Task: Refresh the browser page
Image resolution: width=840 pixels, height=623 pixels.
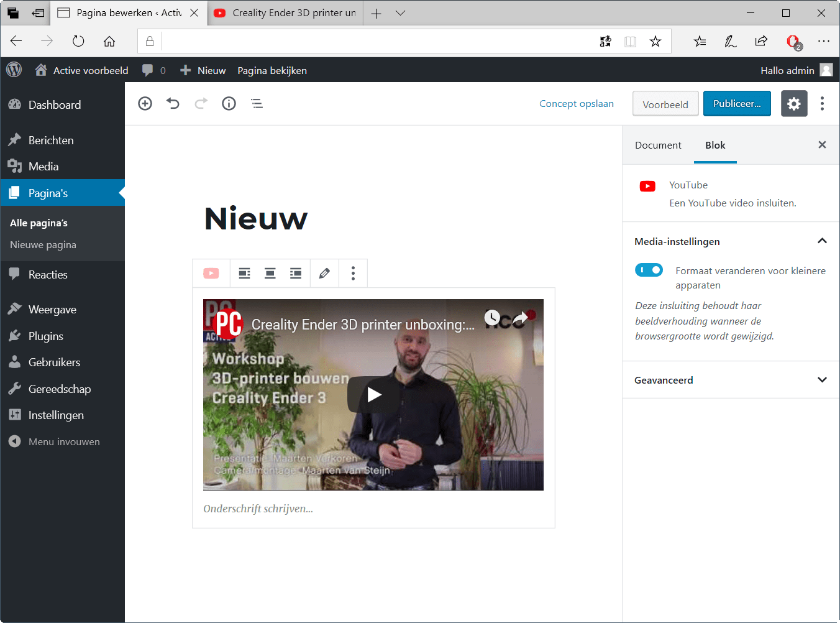Action: (x=78, y=41)
